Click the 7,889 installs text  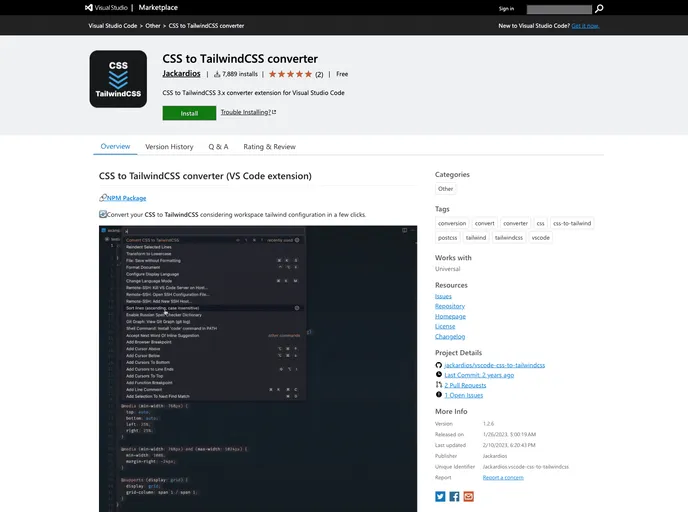tap(240, 74)
